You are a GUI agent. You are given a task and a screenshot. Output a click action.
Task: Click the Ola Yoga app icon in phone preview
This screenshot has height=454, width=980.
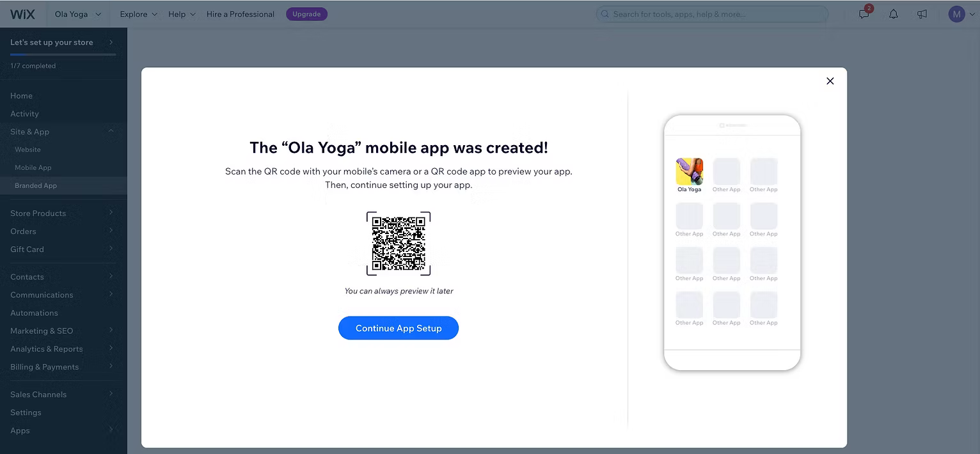pyautogui.click(x=690, y=171)
